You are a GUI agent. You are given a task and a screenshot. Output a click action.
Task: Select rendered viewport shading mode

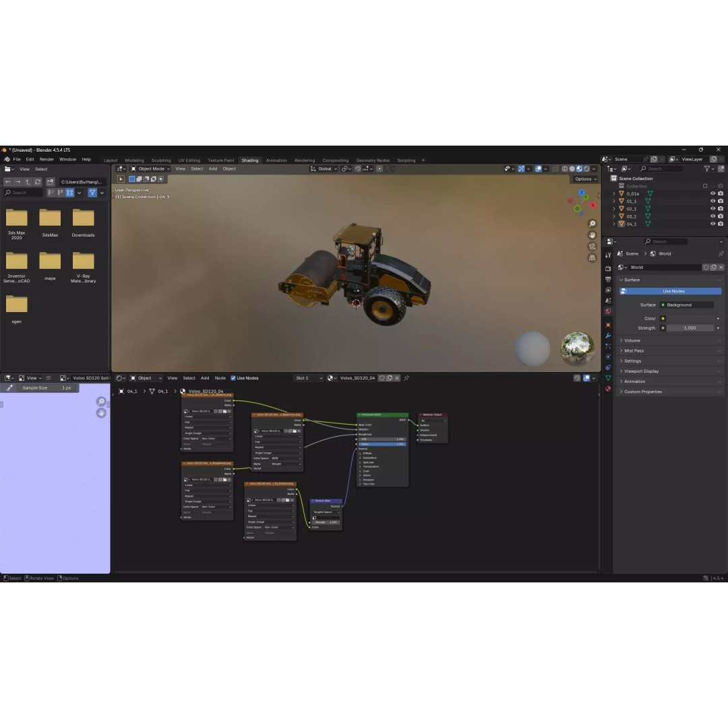(x=586, y=169)
